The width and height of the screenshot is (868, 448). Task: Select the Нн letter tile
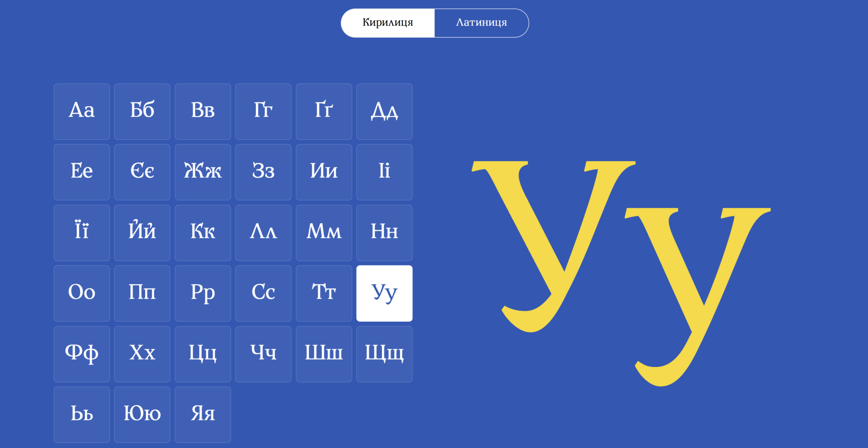click(x=385, y=233)
